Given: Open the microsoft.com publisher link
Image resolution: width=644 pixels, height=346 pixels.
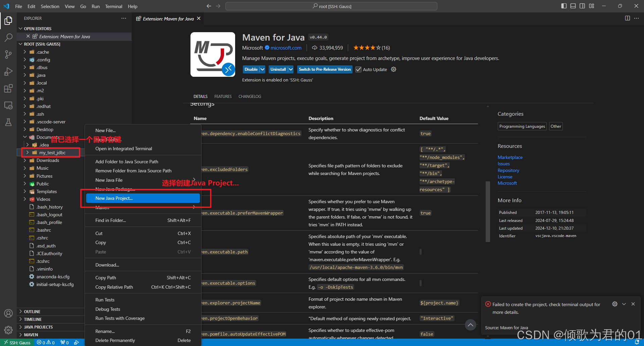Looking at the screenshot, I should 286,48.
